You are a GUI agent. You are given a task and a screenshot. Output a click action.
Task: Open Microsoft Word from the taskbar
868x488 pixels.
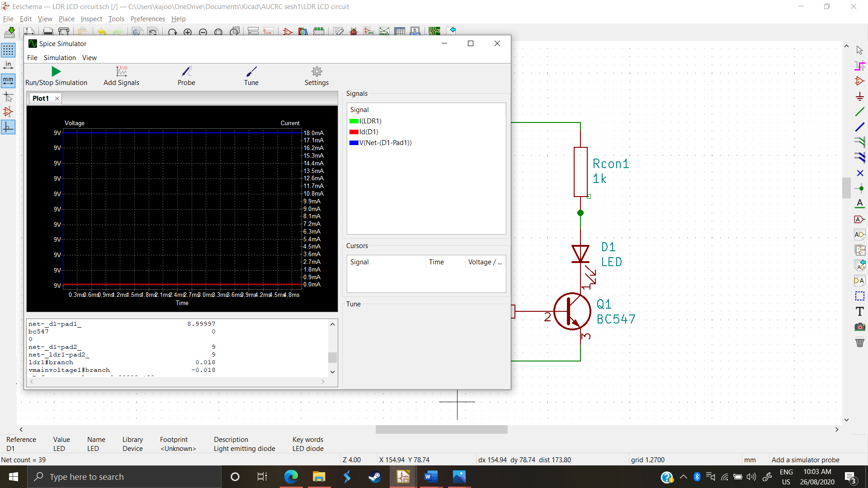[x=431, y=477]
